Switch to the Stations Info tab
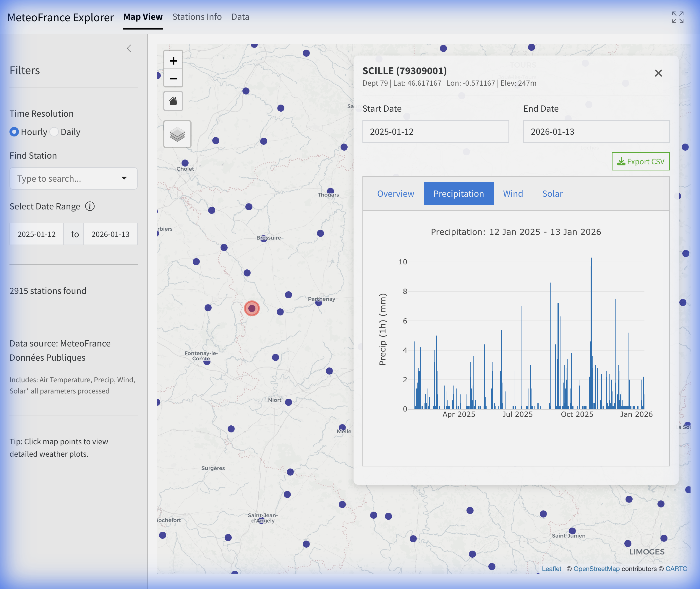Image resolution: width=700 pixels, height=589 pixels. (197, 17)
